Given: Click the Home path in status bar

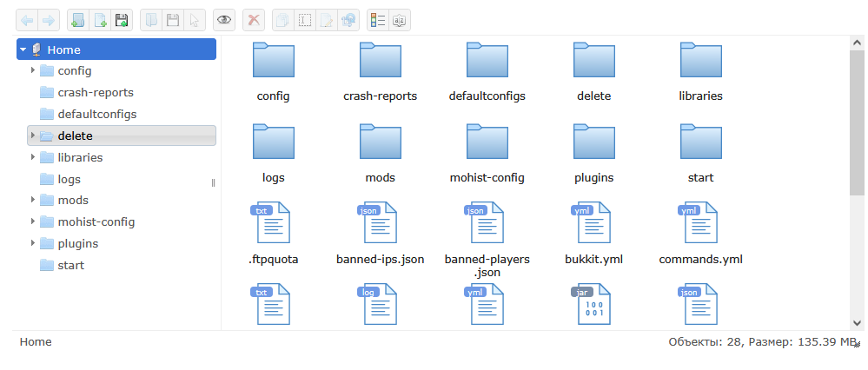Looking at the screenshot, I should point(36,342).
